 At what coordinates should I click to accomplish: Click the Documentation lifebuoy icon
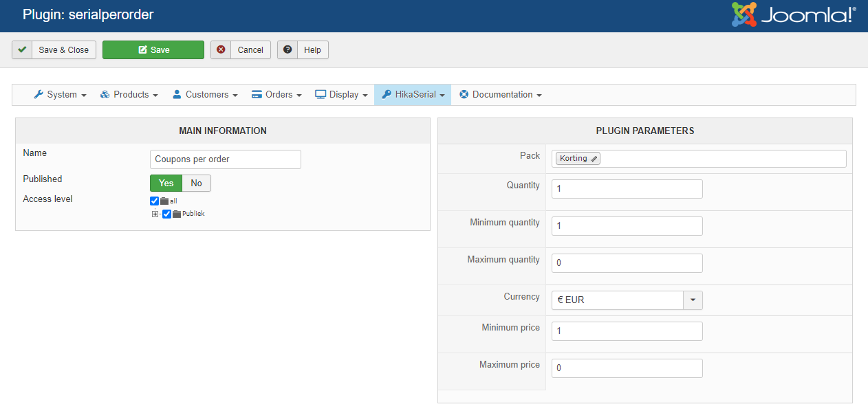pos(464,94)
